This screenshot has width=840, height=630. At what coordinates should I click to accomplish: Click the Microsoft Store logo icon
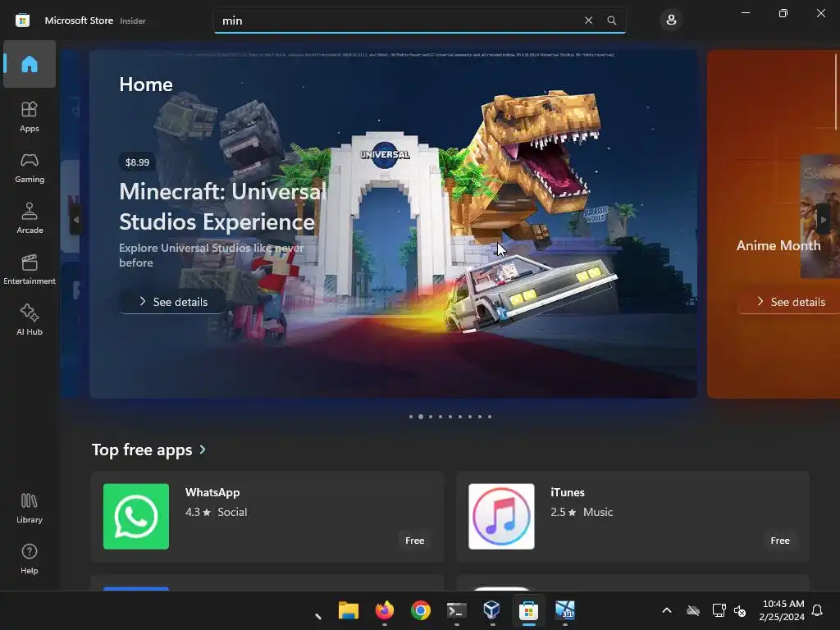pos(22,21)
